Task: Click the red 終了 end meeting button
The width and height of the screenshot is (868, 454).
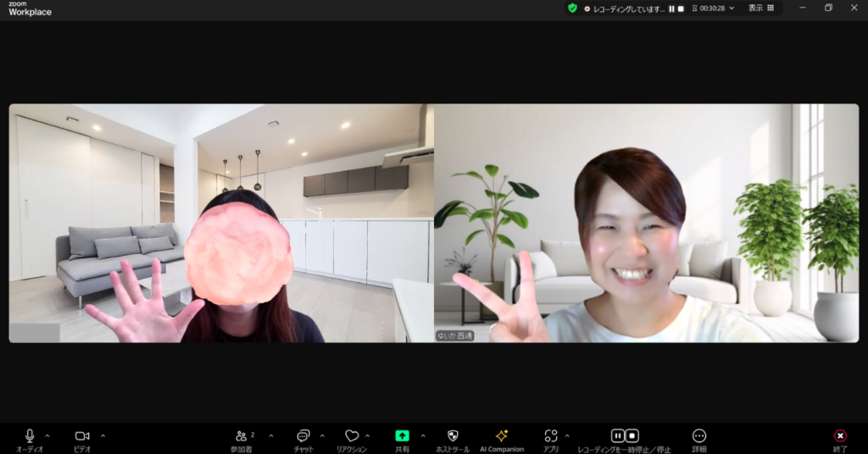Action: click(x=840, y=435)
